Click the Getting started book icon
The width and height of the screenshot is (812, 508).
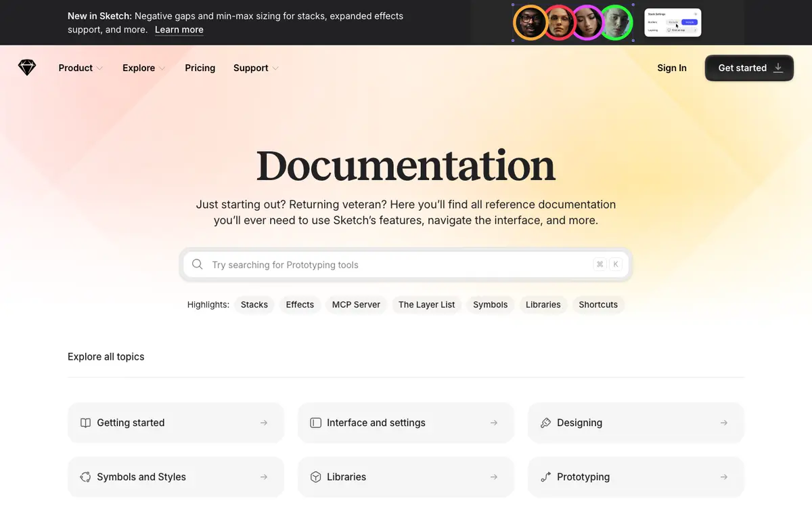85,423
